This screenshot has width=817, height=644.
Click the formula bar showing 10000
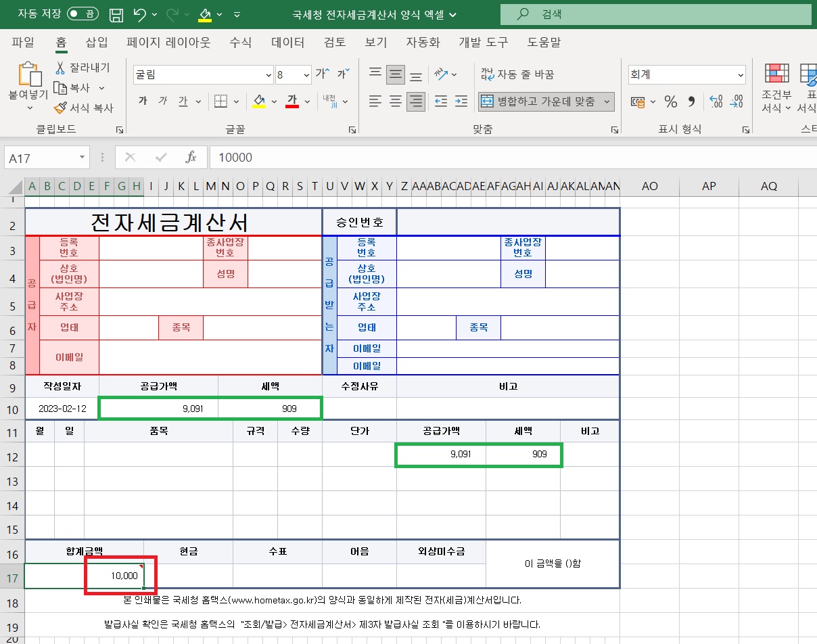click(512, 158)
